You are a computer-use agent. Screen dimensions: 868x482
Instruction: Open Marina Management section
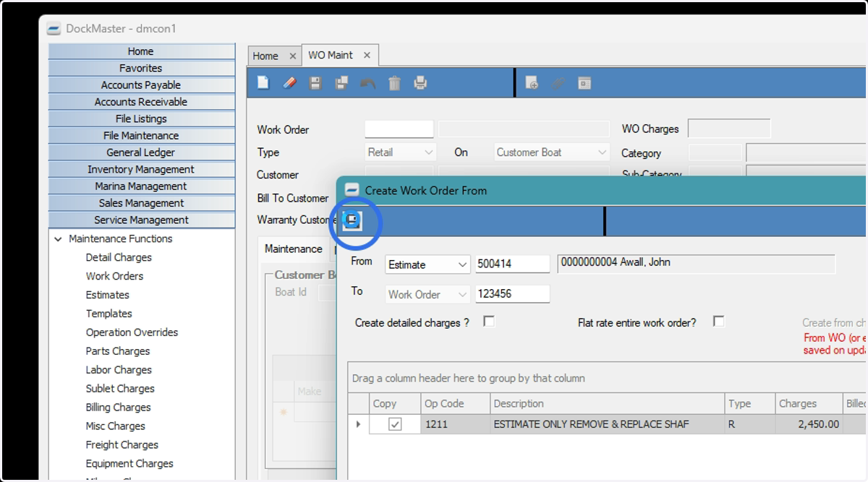[141, 186]
